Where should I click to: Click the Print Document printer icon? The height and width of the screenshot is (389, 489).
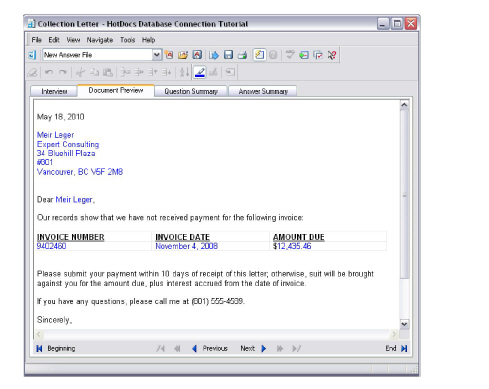242,55
